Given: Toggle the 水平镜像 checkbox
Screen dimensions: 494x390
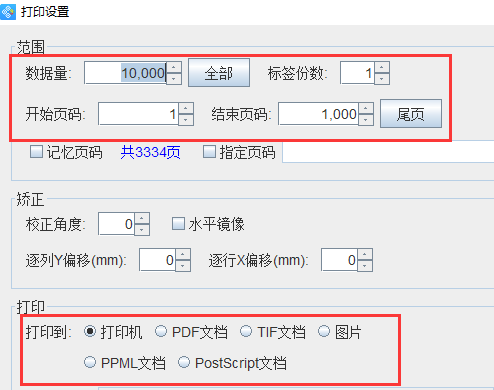Looking at the screenshot, I should coord(178,224).
